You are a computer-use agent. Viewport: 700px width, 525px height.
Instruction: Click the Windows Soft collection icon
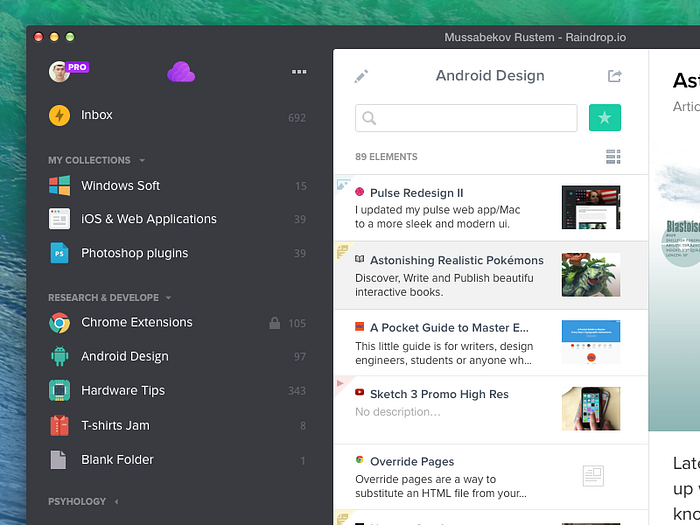point(59,185)
